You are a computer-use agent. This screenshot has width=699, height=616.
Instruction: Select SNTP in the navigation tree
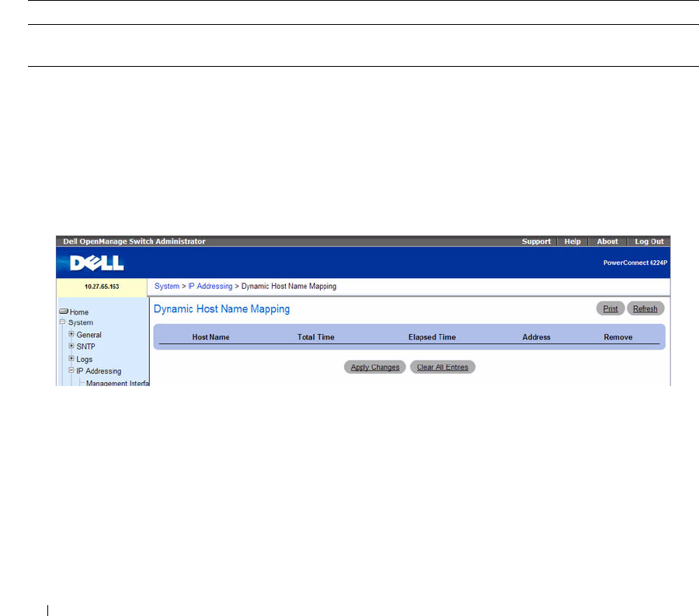click(85, 346)
